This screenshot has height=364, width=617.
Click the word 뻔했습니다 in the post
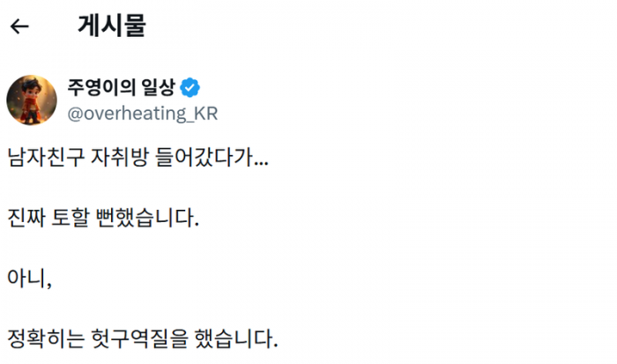(x=147, y=217)
